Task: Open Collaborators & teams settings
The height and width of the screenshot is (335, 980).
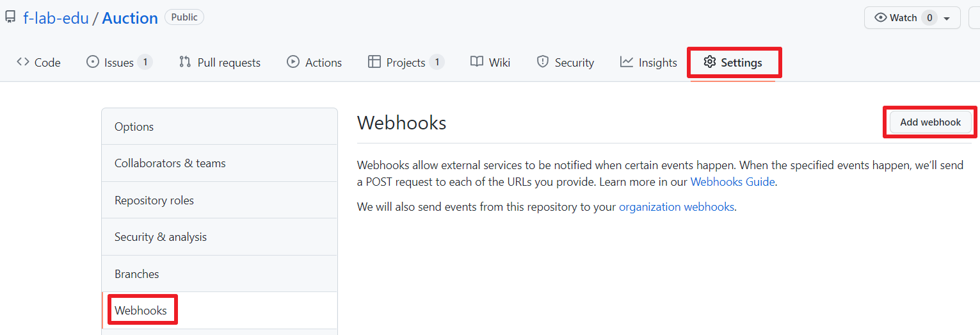Action: pos(220,163)
